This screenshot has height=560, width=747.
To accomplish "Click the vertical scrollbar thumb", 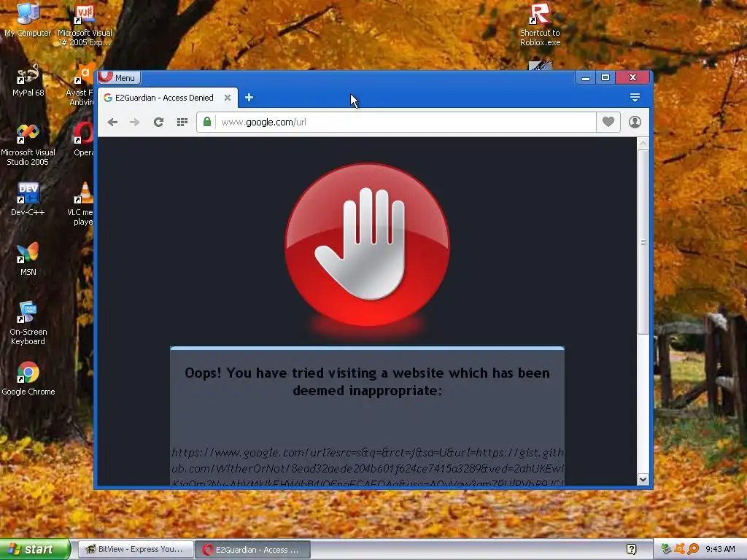I will 643,242.
